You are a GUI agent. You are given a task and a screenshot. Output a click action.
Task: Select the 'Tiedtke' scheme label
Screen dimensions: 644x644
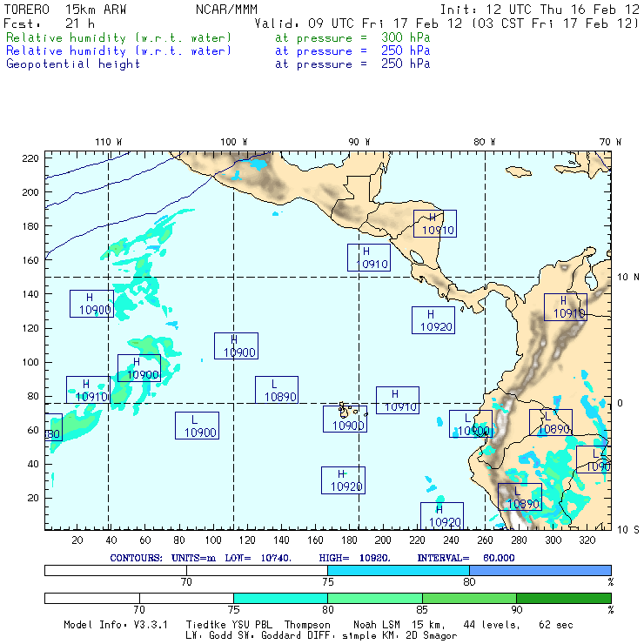click(206, 625)
